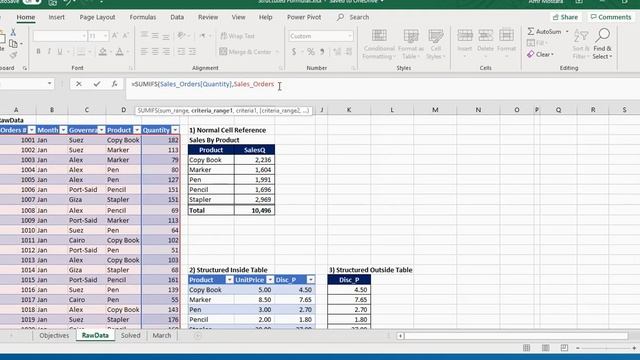Image resolution: width=640 pixels, height=360 pixels.
Task: Toggle Bold formatting
Action: coord(38,52)
